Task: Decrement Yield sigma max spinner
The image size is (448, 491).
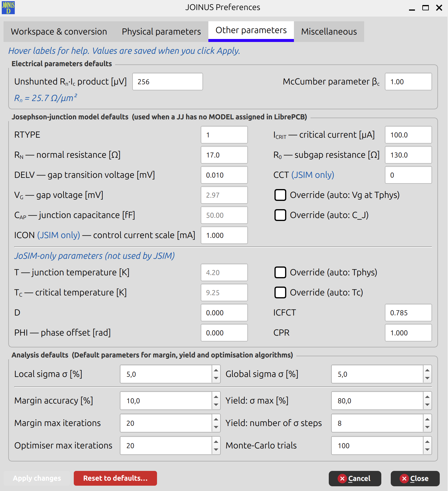Action: click(427, 405)
